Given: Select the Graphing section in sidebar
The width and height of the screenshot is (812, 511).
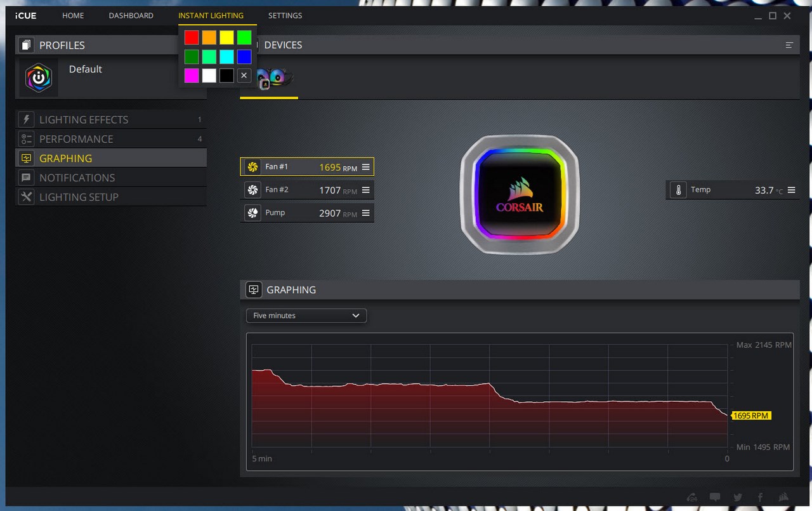Looking at the screenshot, I should (x=111, y=158).
